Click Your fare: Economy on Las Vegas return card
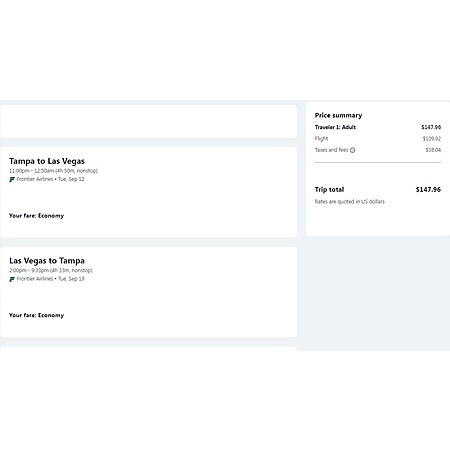Screen dimensions: 450x450 coord(36,315)
